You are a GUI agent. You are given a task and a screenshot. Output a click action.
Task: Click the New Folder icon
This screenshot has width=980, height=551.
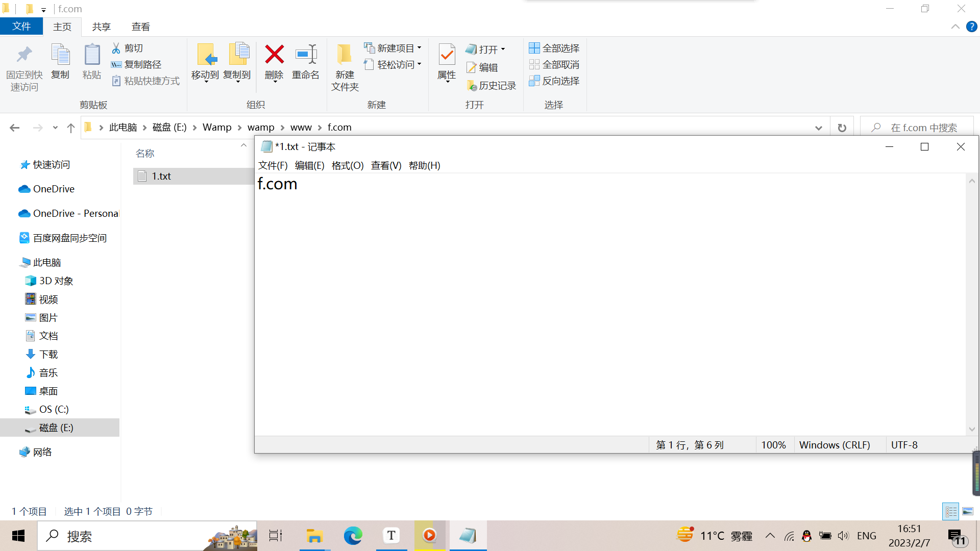pyautogui.click(x=345, y=55)
